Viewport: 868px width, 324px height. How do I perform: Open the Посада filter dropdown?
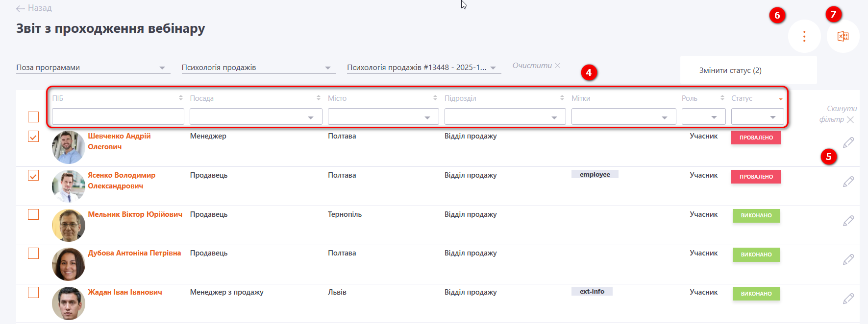click(255, 117)
